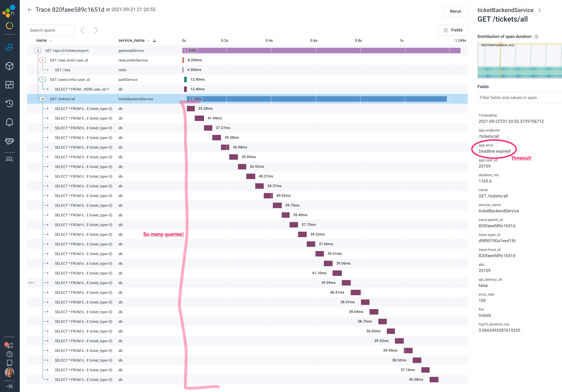Click the SLO handshake icon in sidebar

(x=9, y=141)
